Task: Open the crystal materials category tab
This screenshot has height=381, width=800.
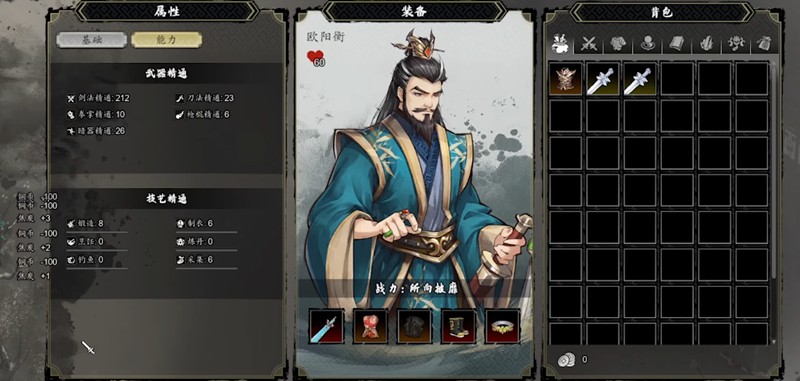Action: point(706,44)
